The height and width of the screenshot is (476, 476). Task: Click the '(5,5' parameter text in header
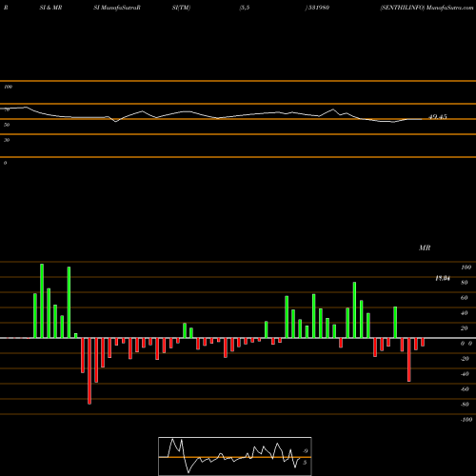click(245, 8)
